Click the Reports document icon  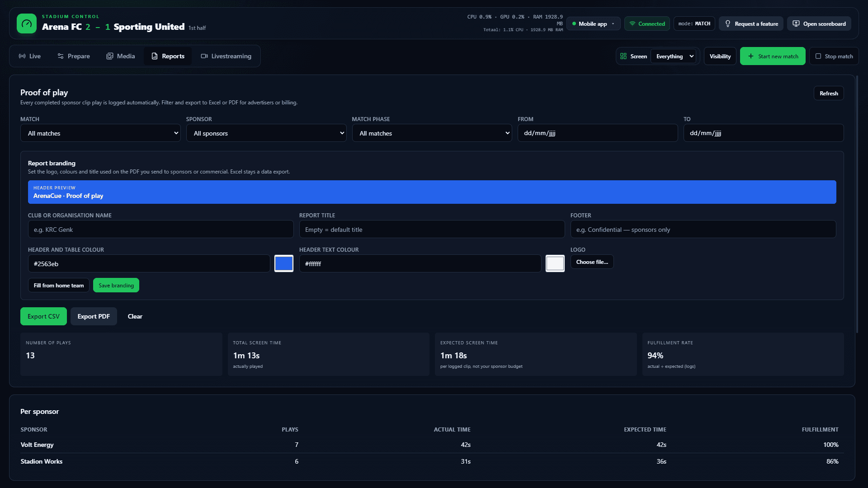(155, 56)
